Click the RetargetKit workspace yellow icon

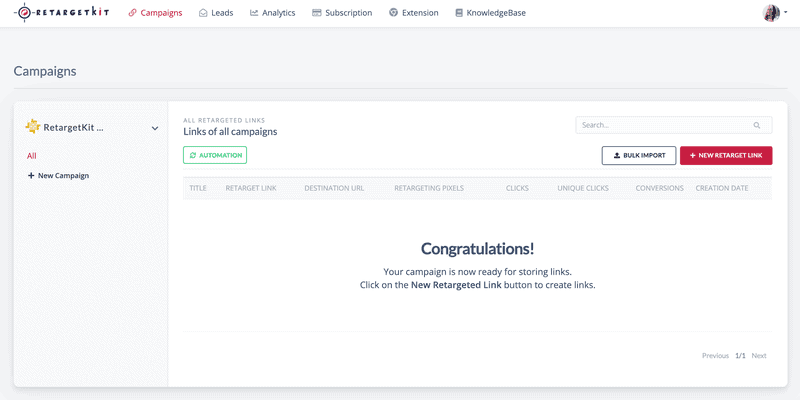click(x=33, y=127)
